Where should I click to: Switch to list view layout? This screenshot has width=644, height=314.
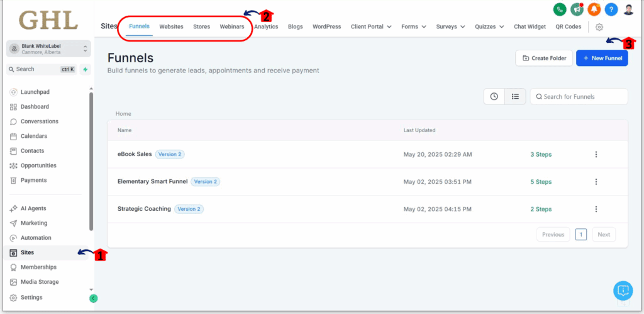click(x=515, y=96)
